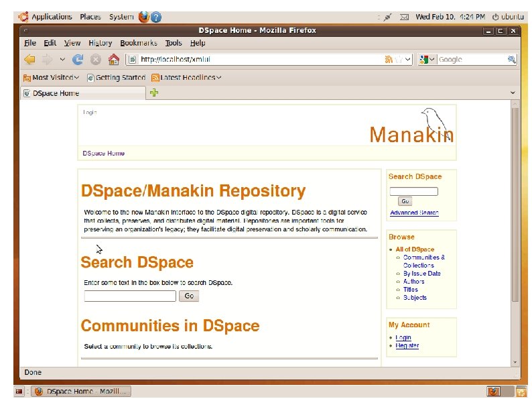Browse the Subjects link
Screen dimensions: 532x399
coord(415,298)
